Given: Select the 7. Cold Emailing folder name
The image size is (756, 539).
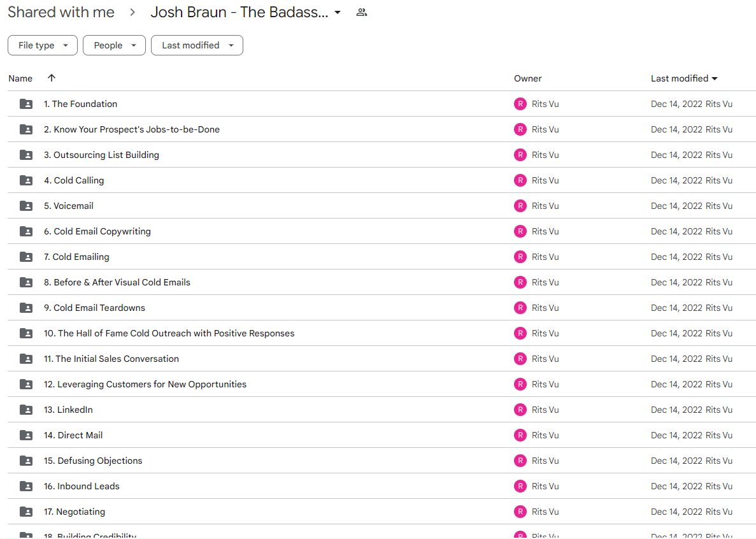Looking at the screenshot, I should click(76, 257).
